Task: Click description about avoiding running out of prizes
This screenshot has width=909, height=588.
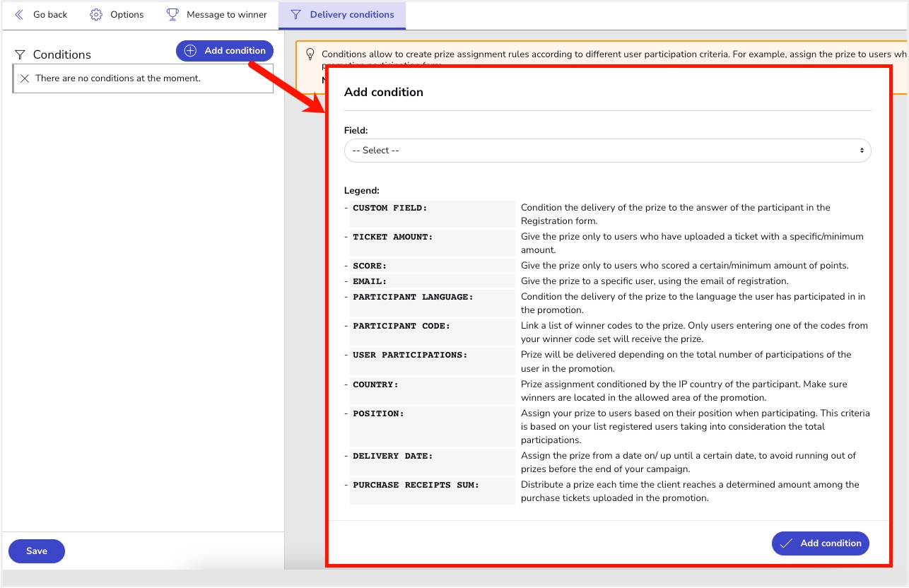Action: pos(689,462)
